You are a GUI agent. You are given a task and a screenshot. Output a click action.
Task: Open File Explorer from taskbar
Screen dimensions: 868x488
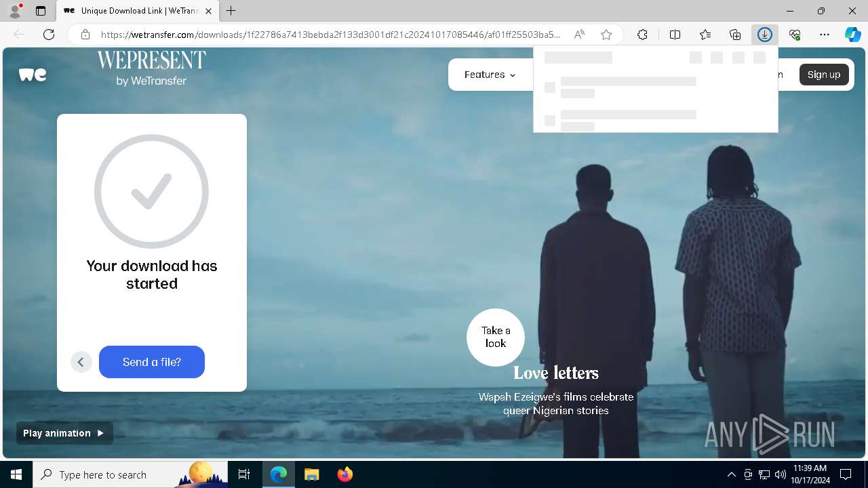(x=311, y=474)
